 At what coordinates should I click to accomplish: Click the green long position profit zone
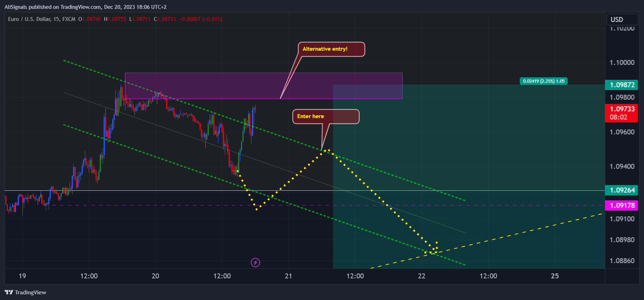pyautogui.click(x=469, y=177)
